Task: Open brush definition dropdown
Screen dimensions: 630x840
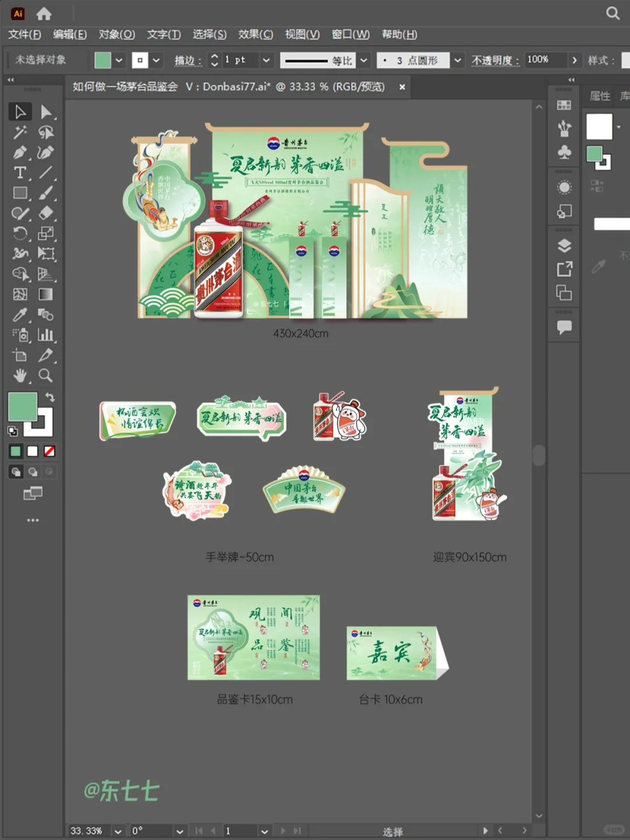Action: 458,60
